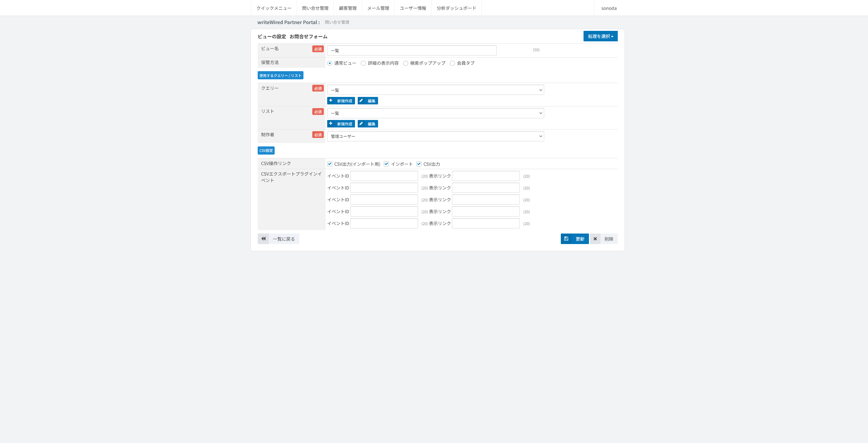The width and height of the screenshot is (868, 443).
Task: Expand the 制作者 管理ユーザー dropdown
Action: [435, 136]
